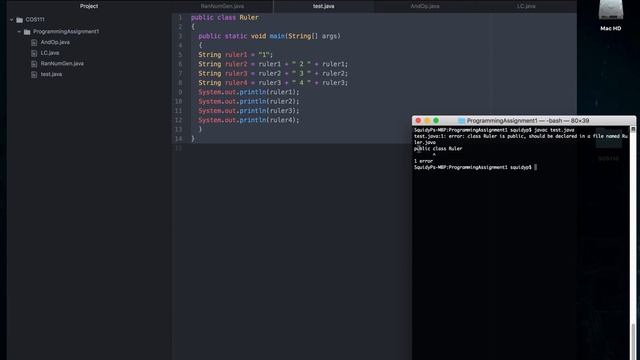Click the RanNumGen.java file icon
This screenshot has width=640, height=360.
34,64
